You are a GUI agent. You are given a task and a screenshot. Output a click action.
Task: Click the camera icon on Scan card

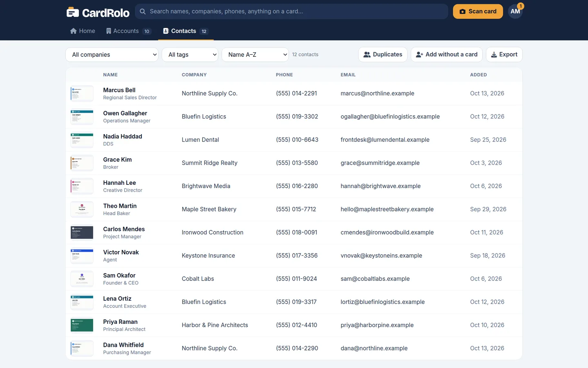point(463,11)
